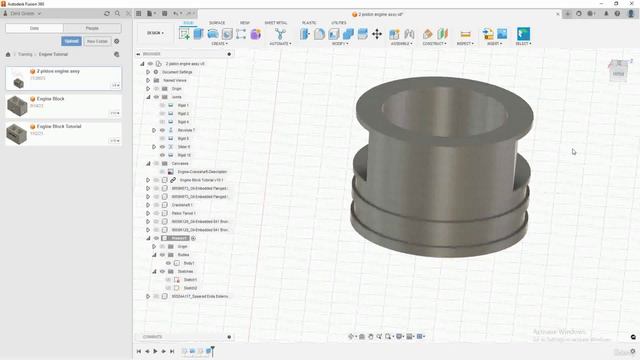Viewport: 640px width, 360px height.
Task: Click the ViewCube in the corner
Action: pos(619,71)
